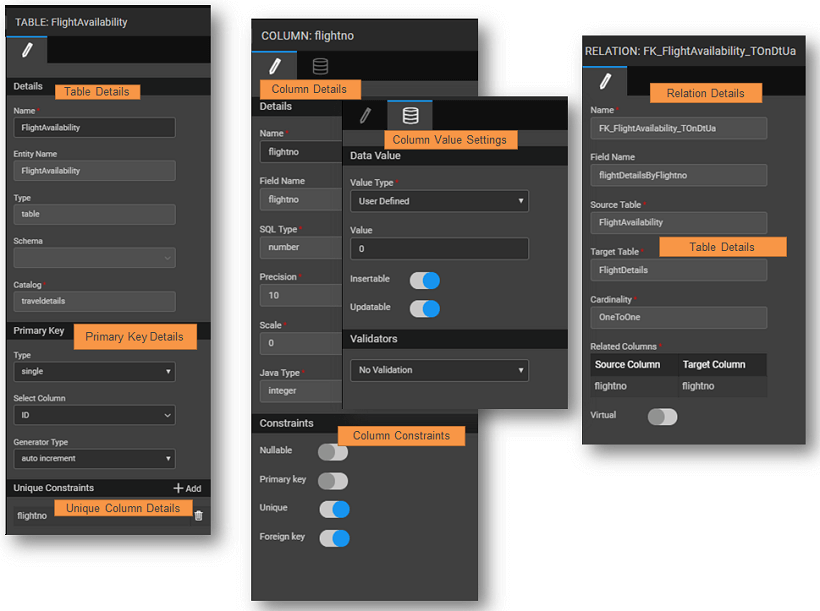The image size is (820, 611).
Task: Toggle the Insertable switch
Action: pyautogui.click(x=425, y=280)
